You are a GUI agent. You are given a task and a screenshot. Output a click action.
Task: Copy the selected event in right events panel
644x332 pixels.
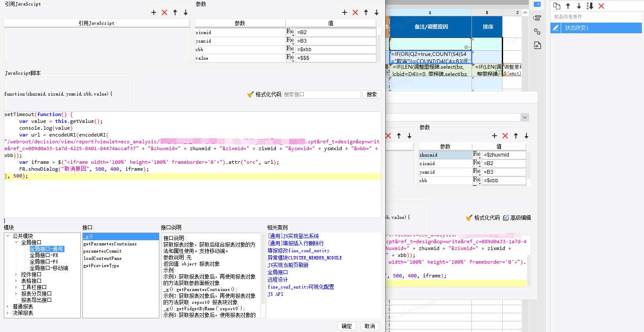tap(556, 6)
